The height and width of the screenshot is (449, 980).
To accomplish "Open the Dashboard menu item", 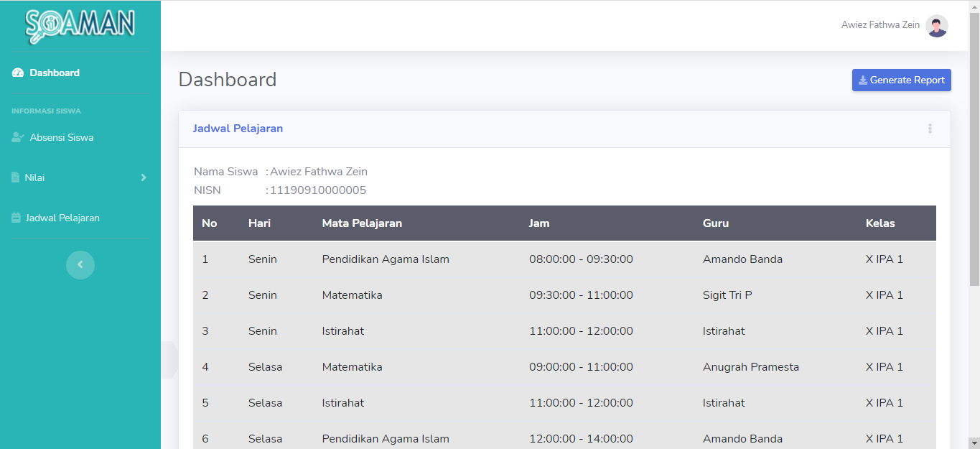I will tap(55, 73).
